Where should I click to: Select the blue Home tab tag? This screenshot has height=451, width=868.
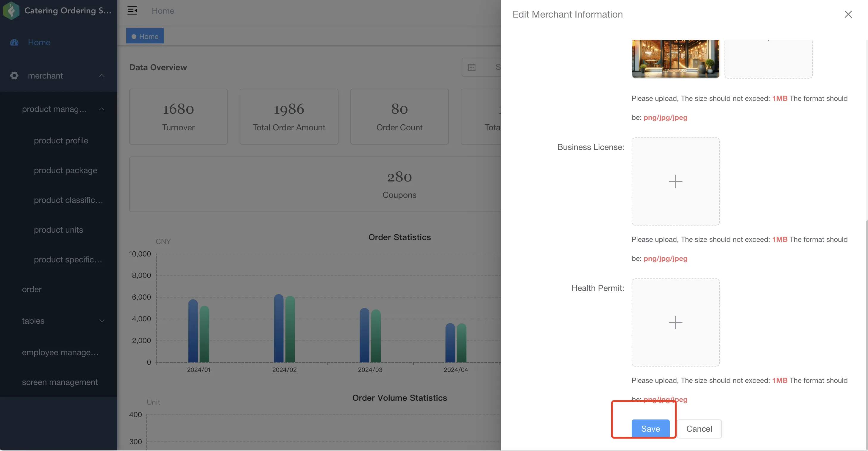pos(145,36)
